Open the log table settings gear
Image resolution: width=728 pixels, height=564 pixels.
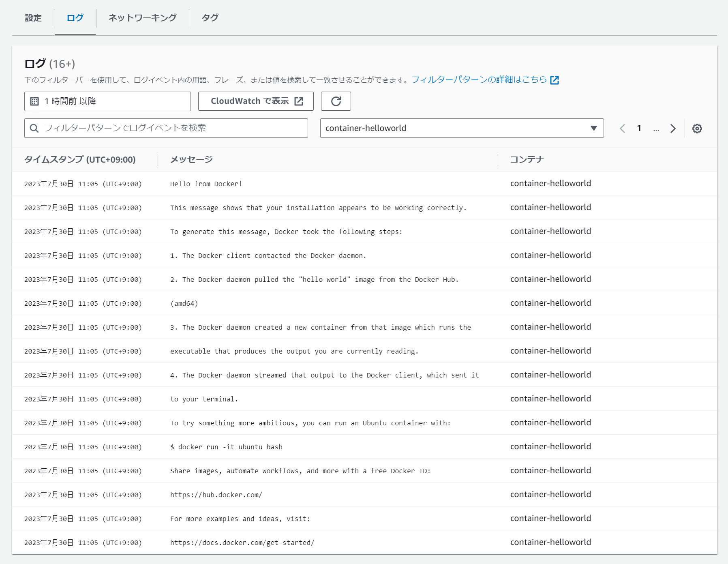point(697,129)
